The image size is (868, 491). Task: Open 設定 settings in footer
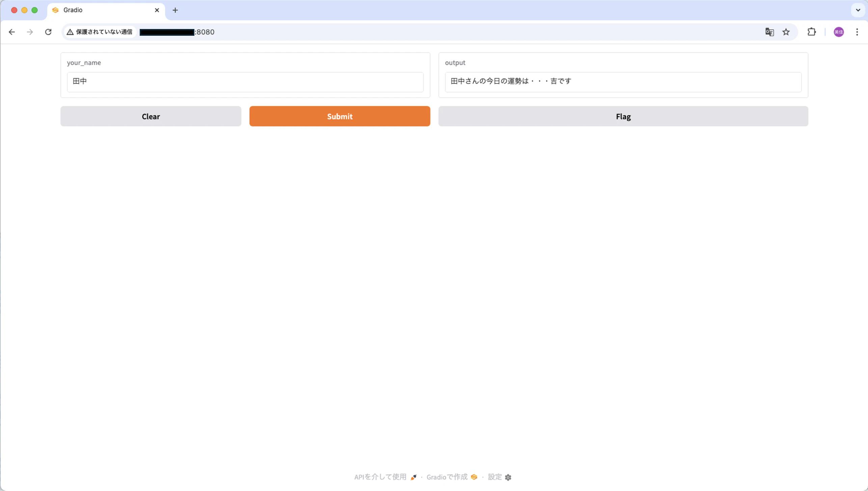tap(499, 477)
